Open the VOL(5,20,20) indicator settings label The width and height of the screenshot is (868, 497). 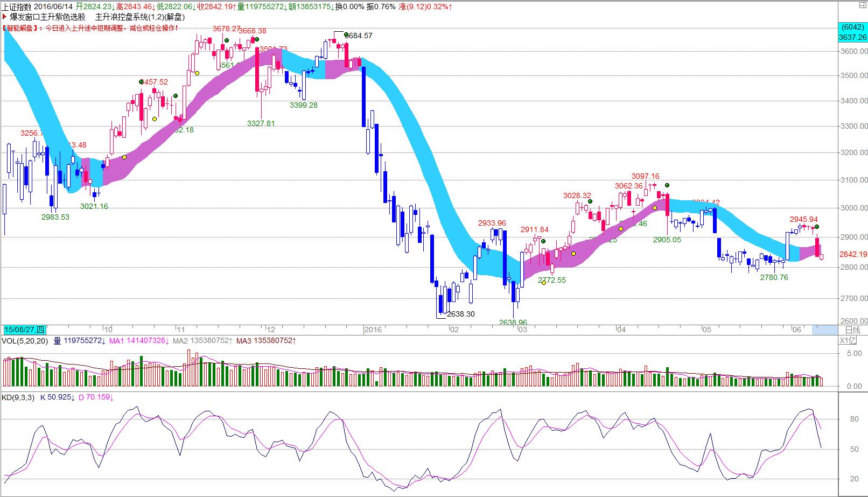tap(25, 340)
